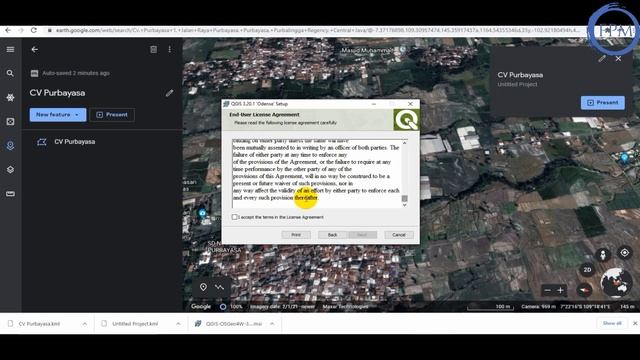Open New feature dropdown button
Viewport: 640px width, 360px height.
click(x=58, y=115)
